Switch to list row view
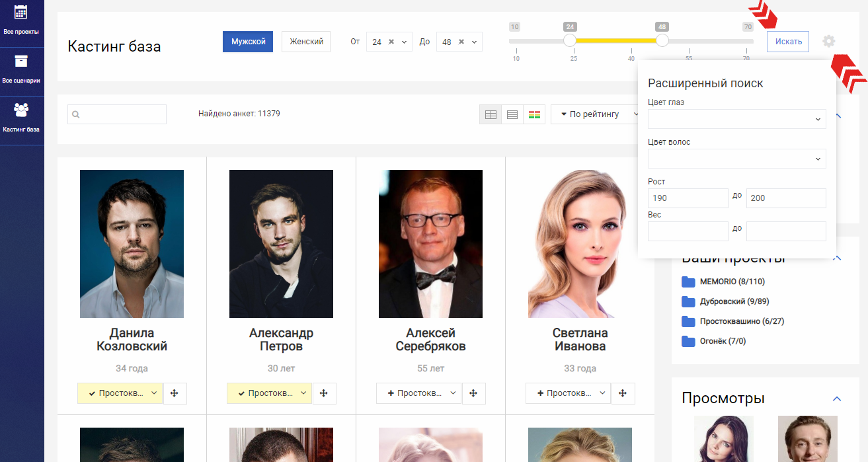The image size is (868, 462). pos(512,114)
